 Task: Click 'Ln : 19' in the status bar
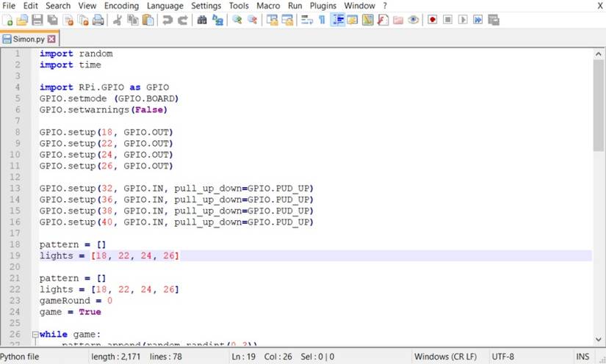pyautogui.click(x=243, y=357)
